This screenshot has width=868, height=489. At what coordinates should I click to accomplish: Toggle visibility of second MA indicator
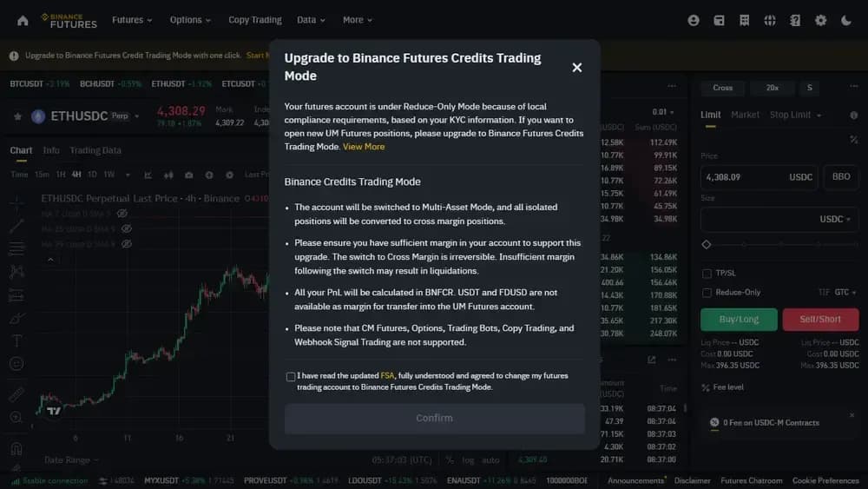126,228
